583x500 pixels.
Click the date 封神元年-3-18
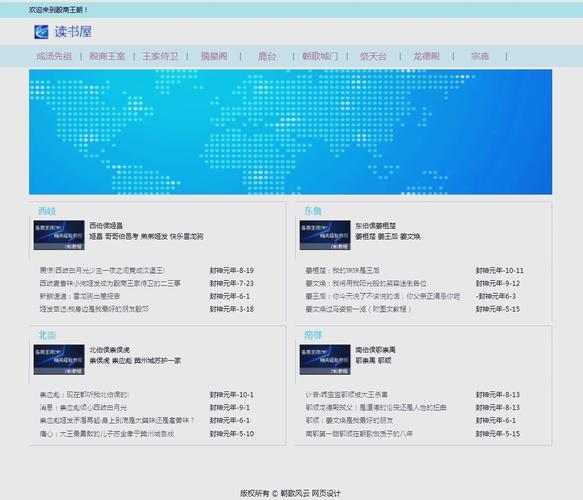232,309
